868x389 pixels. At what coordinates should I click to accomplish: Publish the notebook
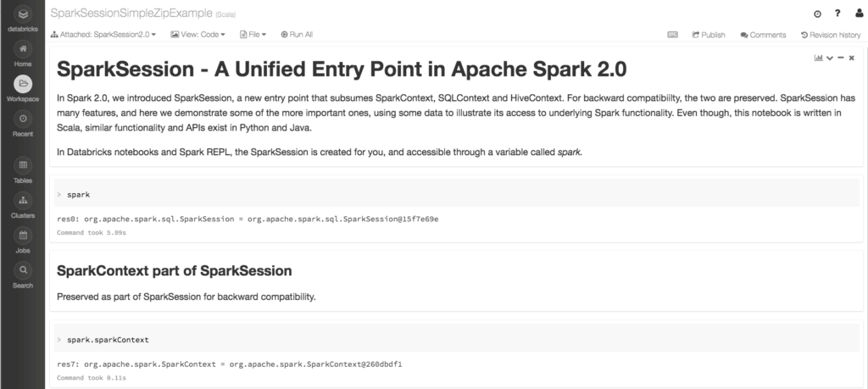pos(709,35)
